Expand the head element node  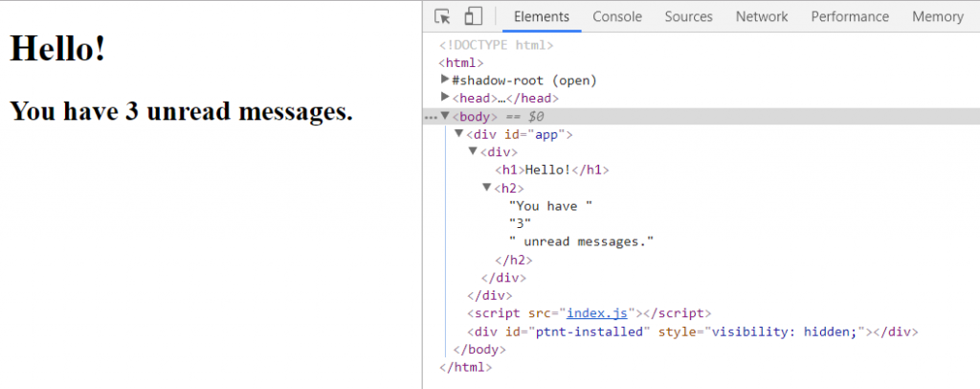(x=445, y=97)
